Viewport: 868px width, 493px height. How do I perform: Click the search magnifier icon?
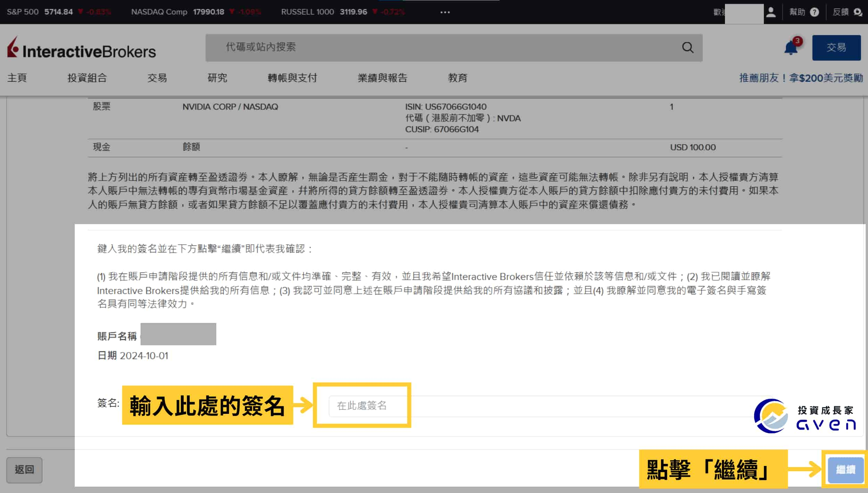click(x=687, y=48)
